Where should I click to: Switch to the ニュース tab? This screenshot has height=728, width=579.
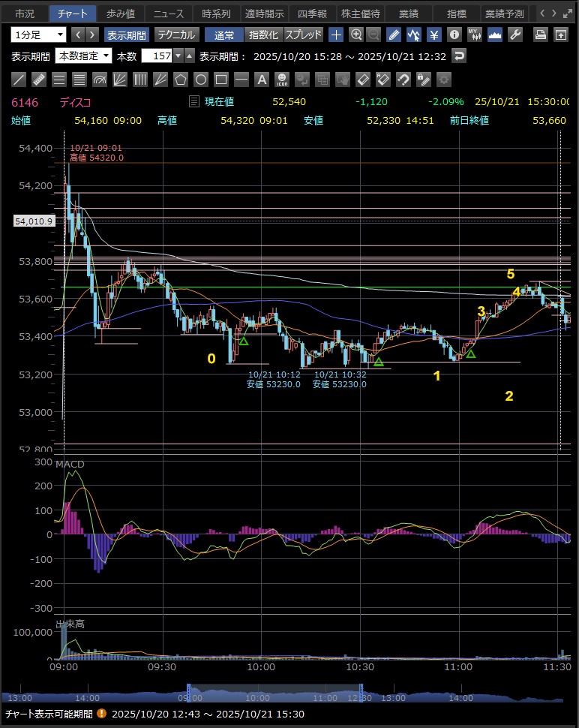[x=168, y=14]
